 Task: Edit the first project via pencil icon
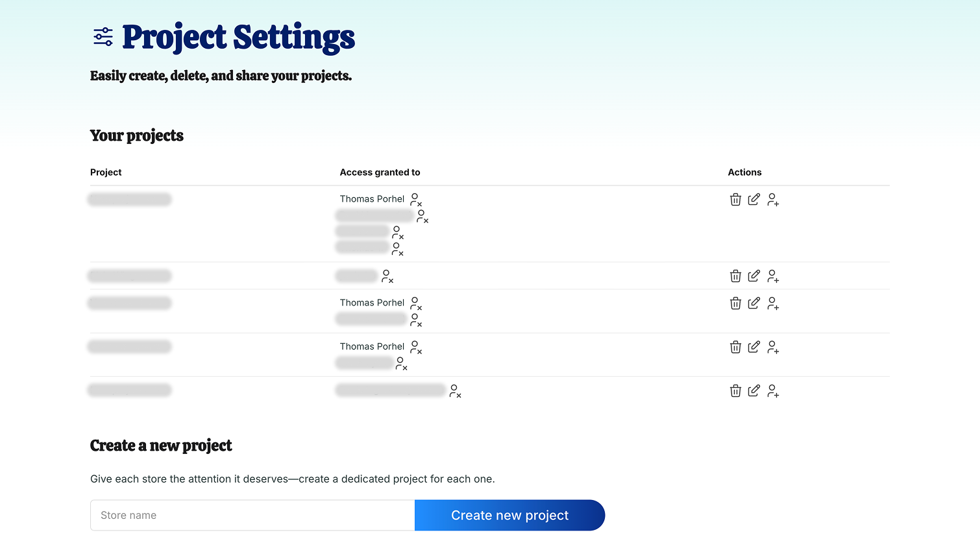coord(753,200)
